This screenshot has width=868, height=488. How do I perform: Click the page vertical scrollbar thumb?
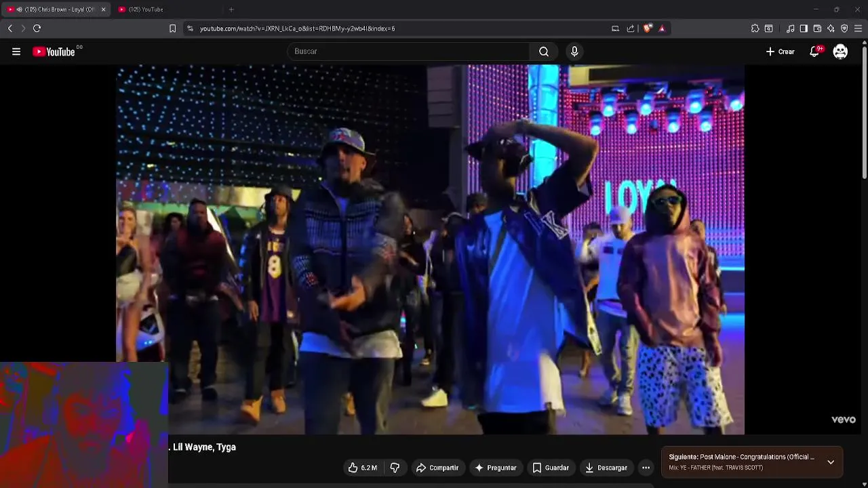(x=864, y=113)
